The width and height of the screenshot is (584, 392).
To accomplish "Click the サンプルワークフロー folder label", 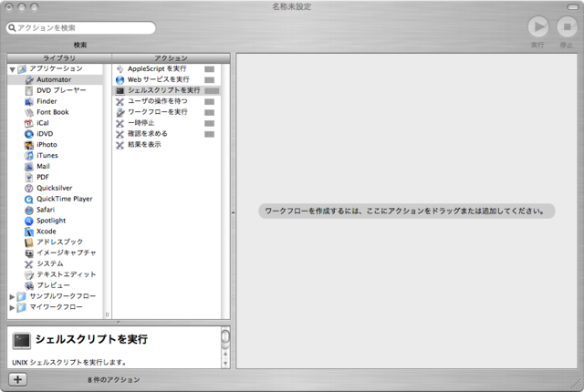I will tap(63, 296).
